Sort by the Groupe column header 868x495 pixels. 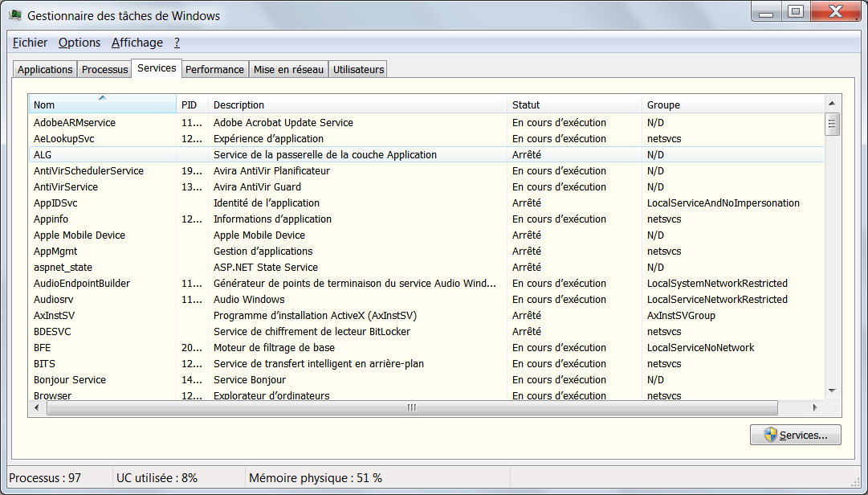tap(732, 104)
